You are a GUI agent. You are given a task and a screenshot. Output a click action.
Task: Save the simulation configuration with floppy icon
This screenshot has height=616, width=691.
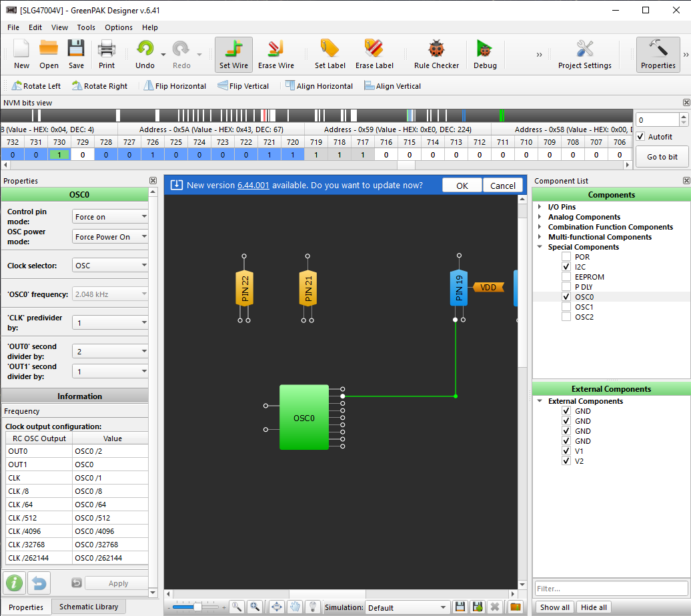coord(460,607)
